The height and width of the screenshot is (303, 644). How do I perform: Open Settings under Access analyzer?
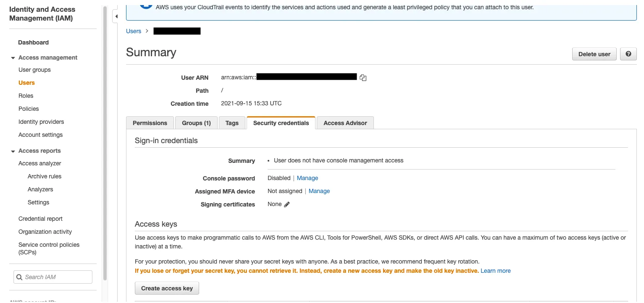pyautogui.click(x=38, y=202)
